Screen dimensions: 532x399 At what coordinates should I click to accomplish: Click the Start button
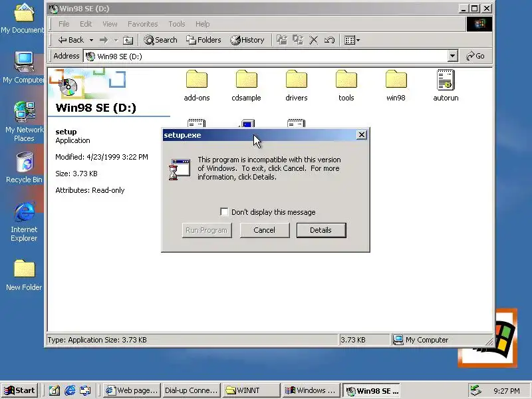click(x=20, y=390)
